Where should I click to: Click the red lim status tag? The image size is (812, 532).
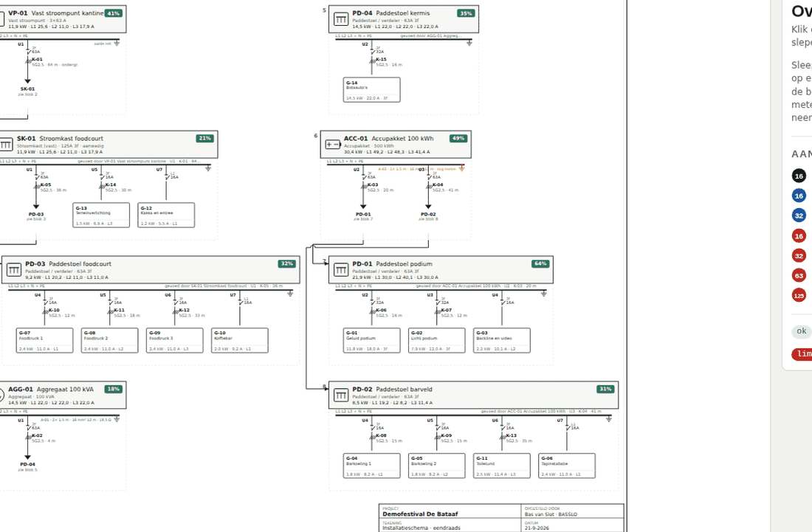pos(802,354)
